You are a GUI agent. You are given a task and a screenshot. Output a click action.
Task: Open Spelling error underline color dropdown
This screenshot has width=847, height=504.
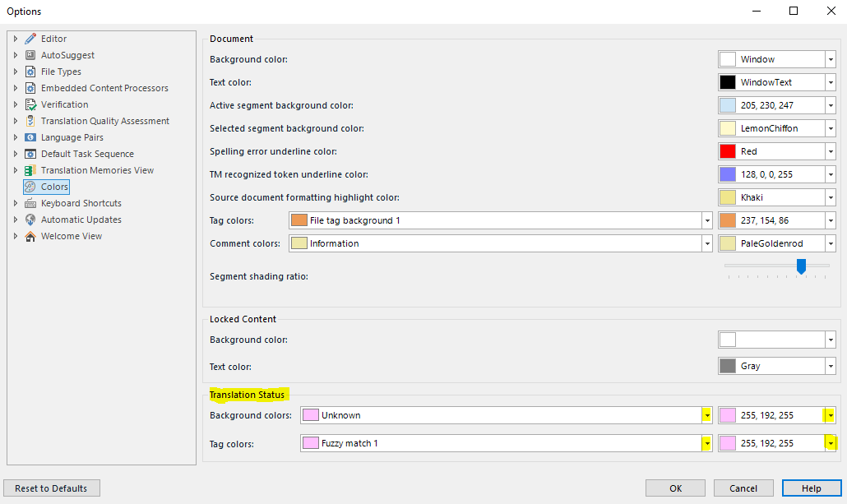pos(831,152)
